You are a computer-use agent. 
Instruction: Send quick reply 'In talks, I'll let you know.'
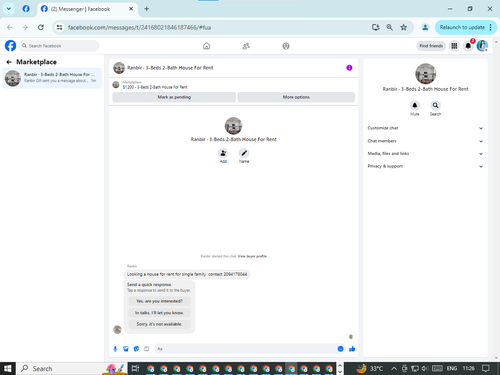[x=159, y=313]
